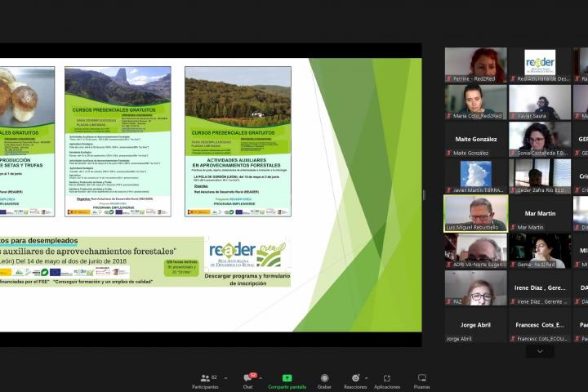Expand the arrow next to Reacciones
This screenshot has width=588, height=392.
[367, 378]
